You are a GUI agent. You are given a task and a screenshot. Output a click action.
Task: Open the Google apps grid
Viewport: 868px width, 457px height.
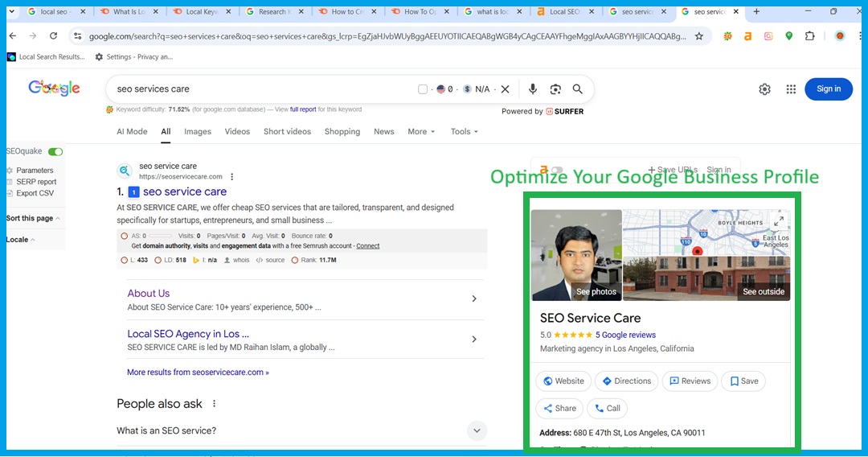(791, 89)
